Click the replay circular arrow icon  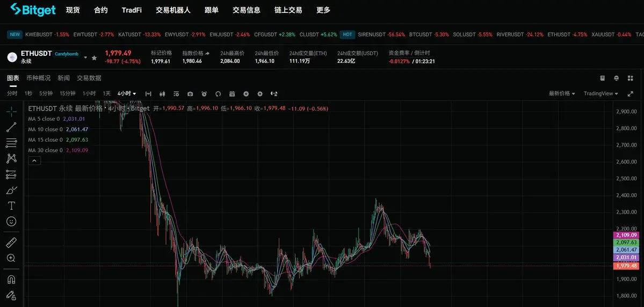click(x=218, y=93)
